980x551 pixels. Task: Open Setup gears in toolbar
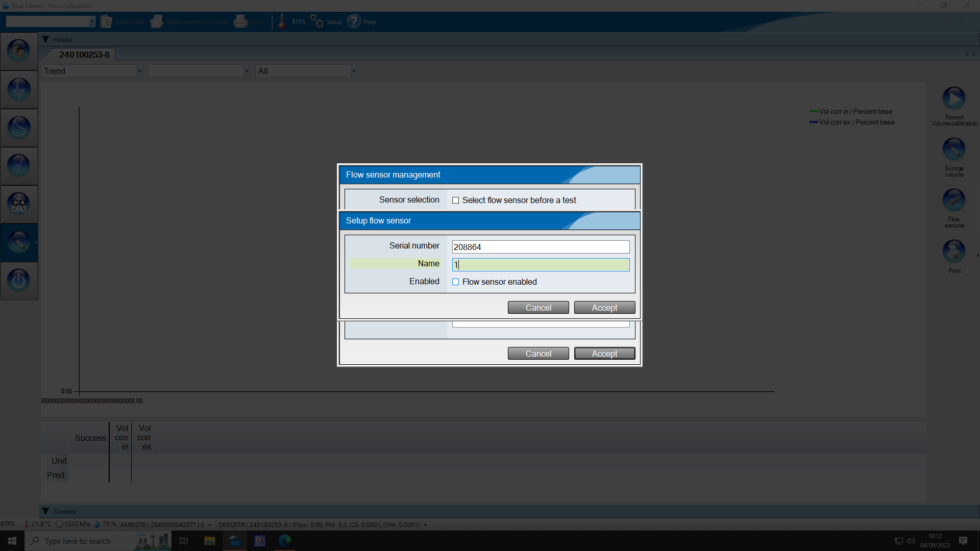point(317,22)
